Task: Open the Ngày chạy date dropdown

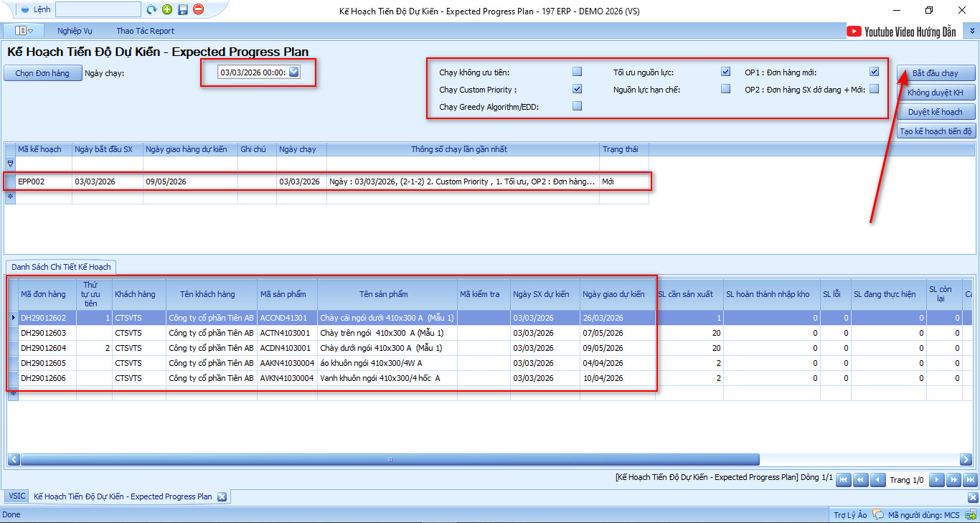Action: [x=294, y=72]
